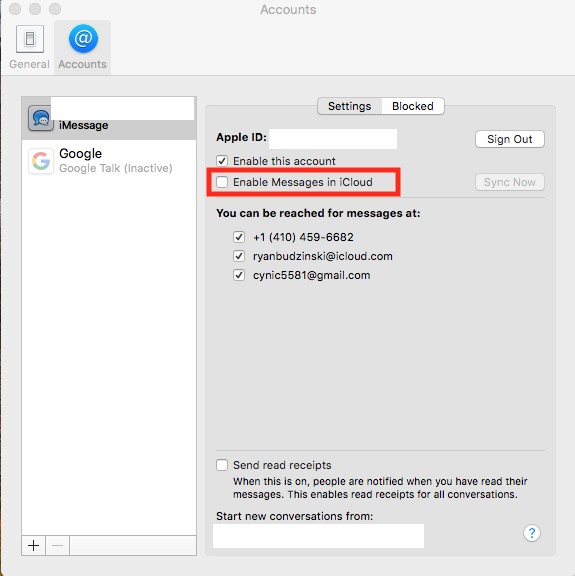Open help with the question mark button
575x576 pixels.
[x=532, y=533]
